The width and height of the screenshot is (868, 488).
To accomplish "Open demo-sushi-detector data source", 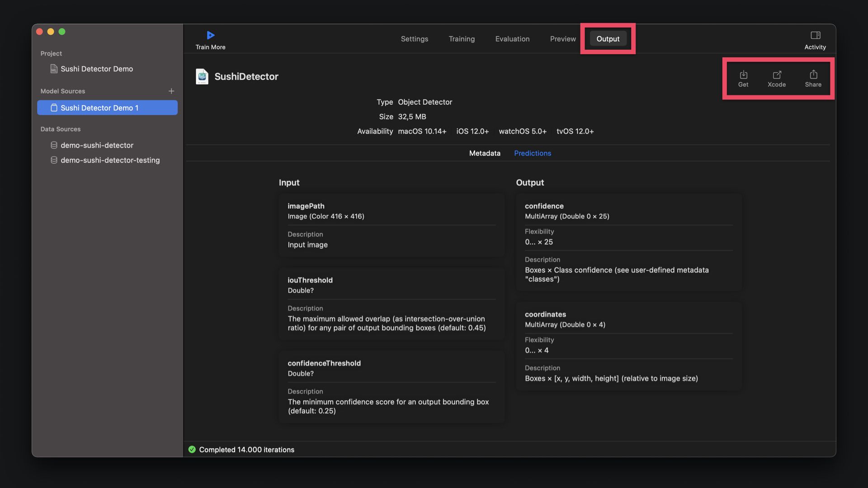I will 97,145.
